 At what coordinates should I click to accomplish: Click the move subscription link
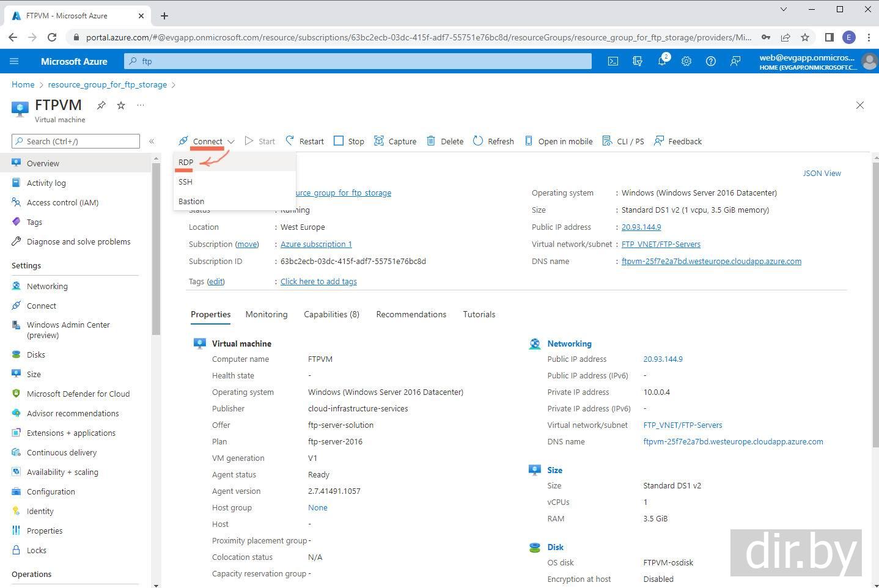pos(247,244)
